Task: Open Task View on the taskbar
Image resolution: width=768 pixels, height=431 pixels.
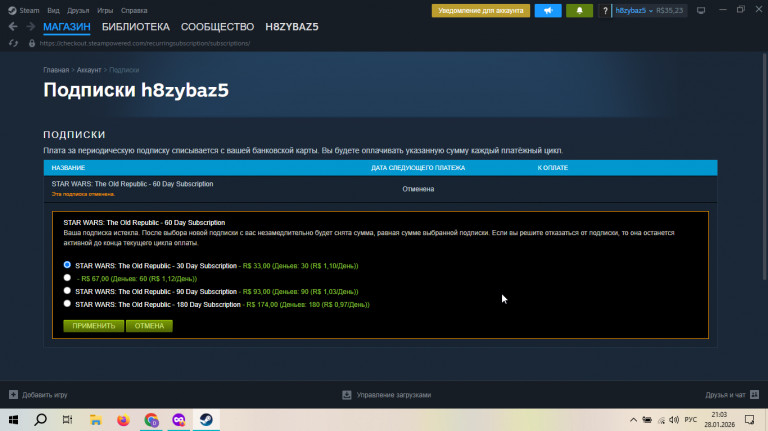Action: [x=68, y=420]
